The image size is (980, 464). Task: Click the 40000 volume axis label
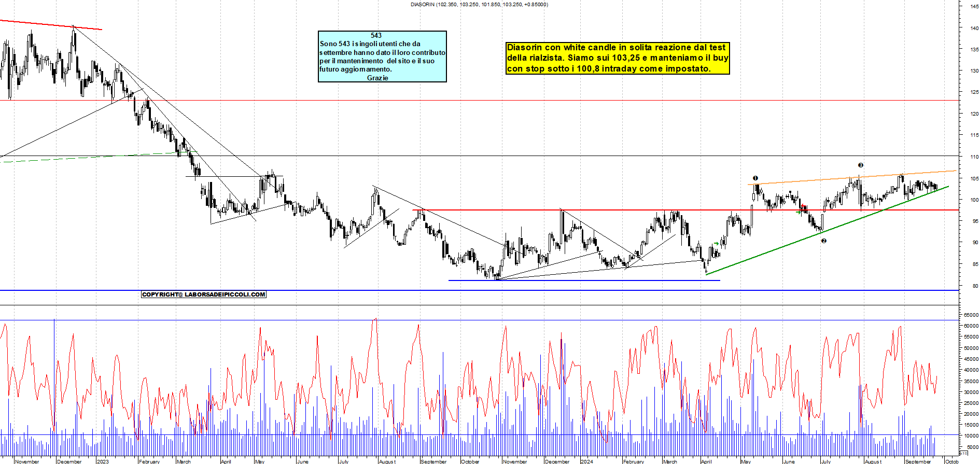pyautogui.click(x=972, y=370)
